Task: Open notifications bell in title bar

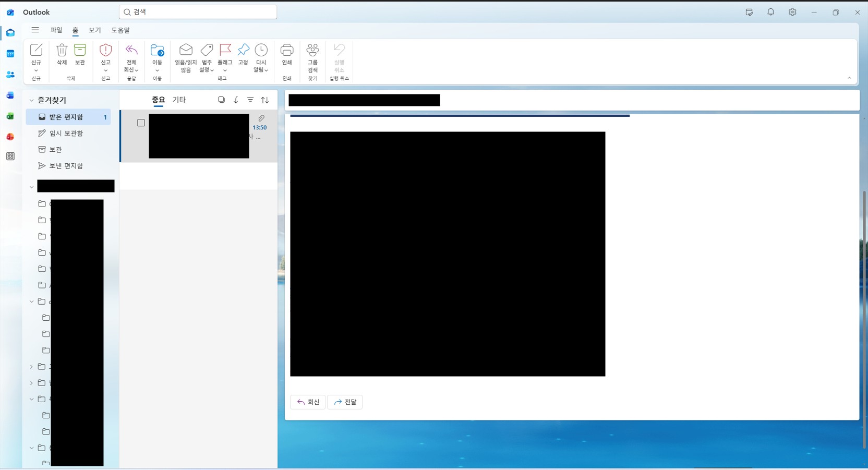Action: click(x=770, y=12)
